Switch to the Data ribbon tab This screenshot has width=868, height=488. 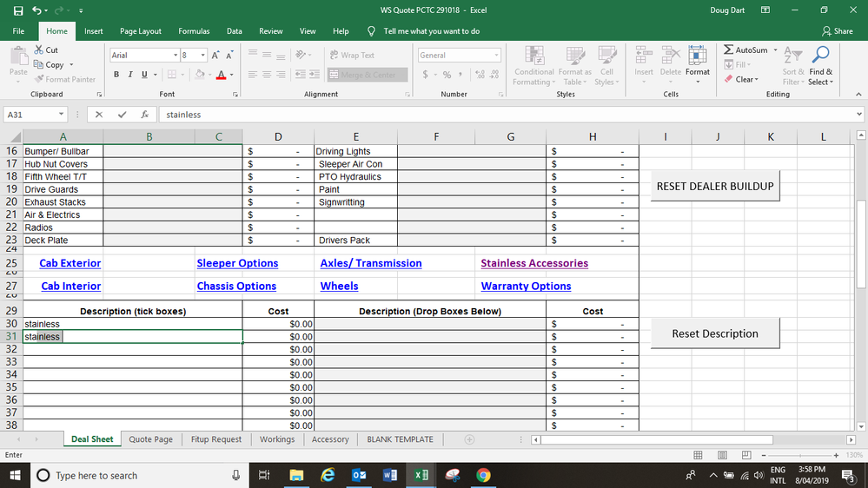[235, 31]
